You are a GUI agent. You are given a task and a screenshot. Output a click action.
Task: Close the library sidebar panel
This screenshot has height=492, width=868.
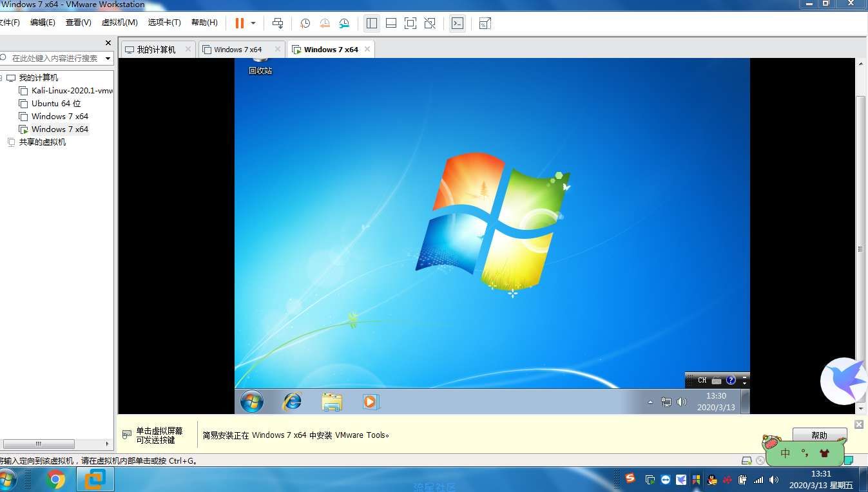[108, 43]
